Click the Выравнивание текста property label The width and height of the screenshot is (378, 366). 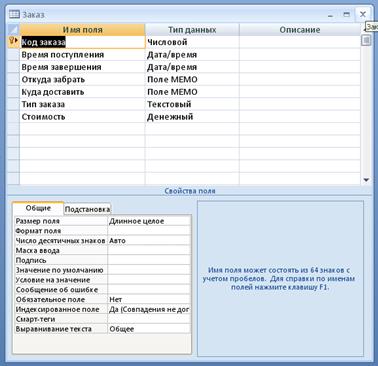(x=61, y=329)
